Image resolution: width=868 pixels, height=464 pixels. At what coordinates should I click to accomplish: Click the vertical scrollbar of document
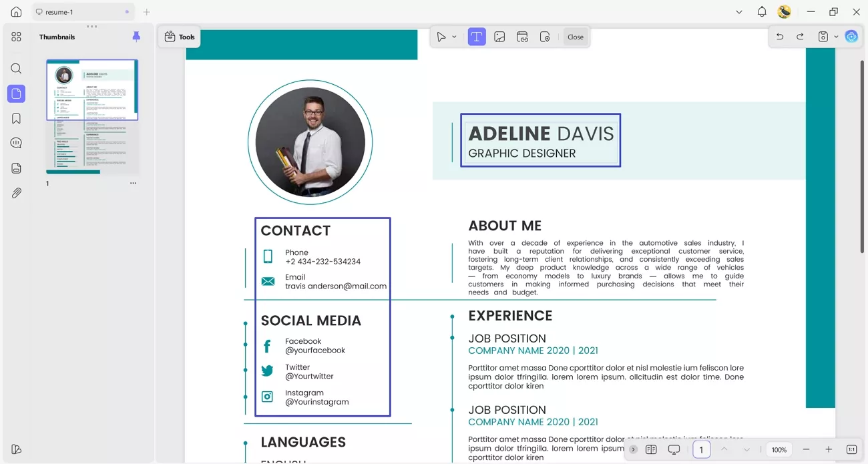click(x=861, y=157)
